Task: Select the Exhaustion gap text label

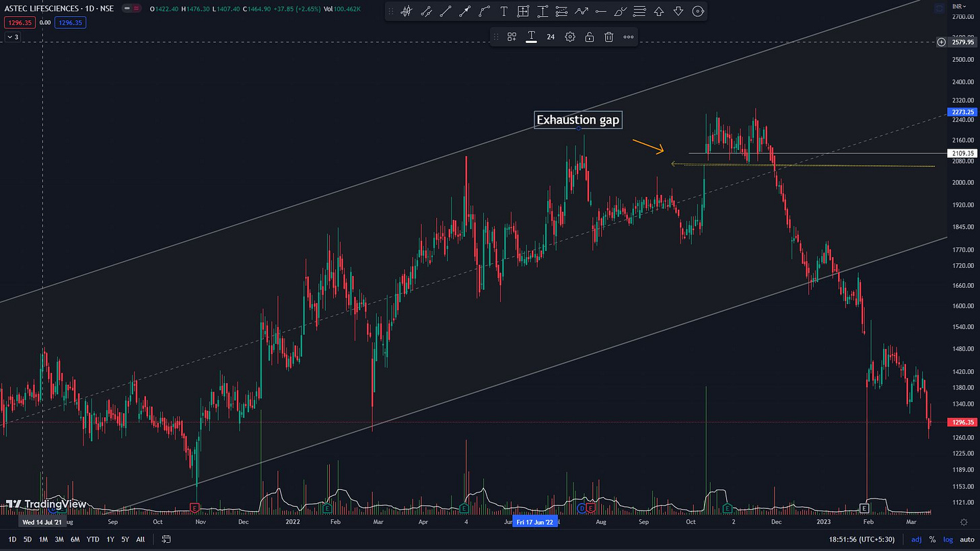Action: 578,120
